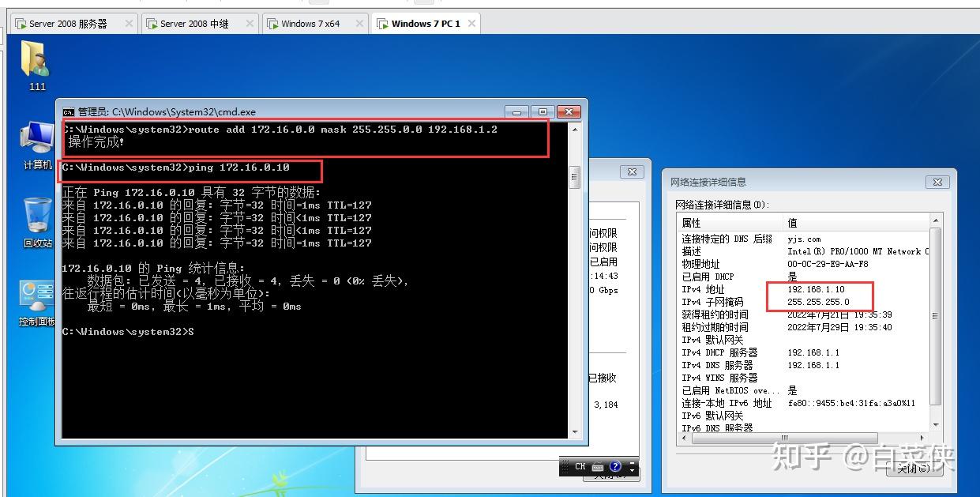Click scroll down arrow in network details list
This screenshot has height=497, width=980.
click(936, 425)
